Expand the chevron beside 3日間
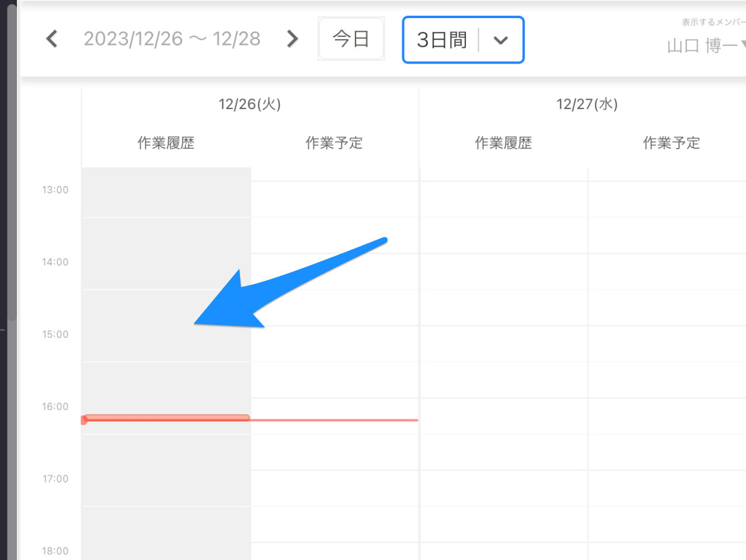 point(500,40)
